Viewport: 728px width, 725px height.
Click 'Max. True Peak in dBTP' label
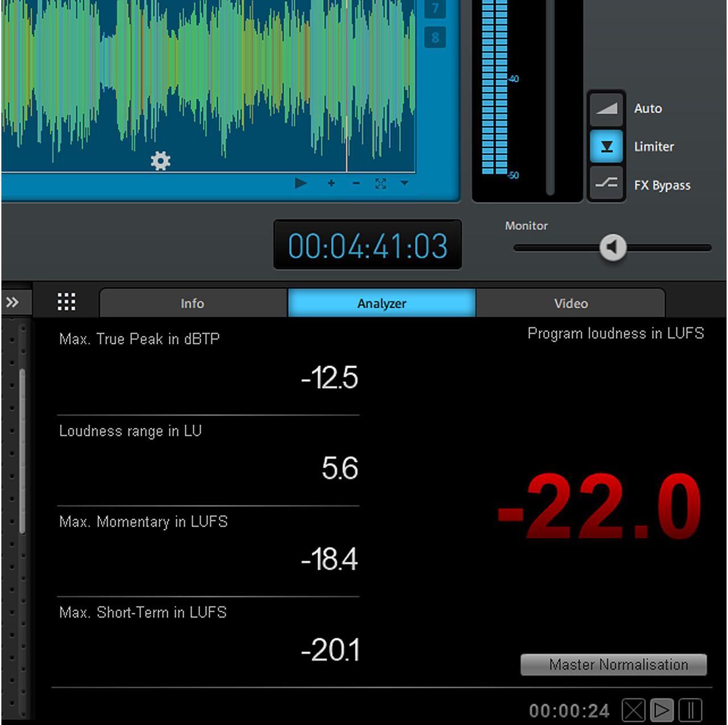click(139, 339)
